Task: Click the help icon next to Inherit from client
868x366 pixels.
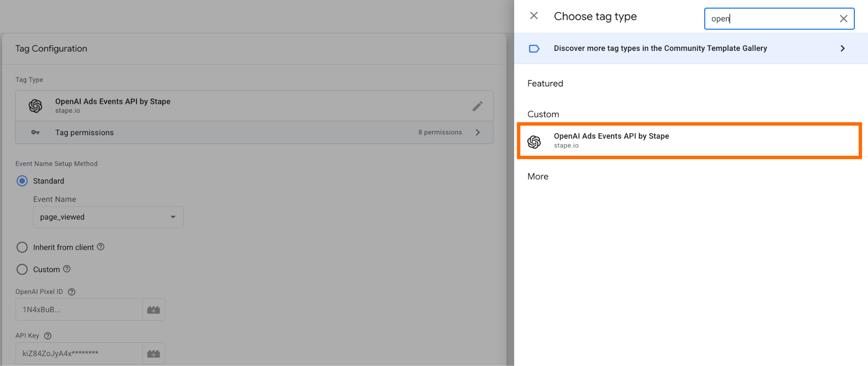Action: tap(100, 247)
